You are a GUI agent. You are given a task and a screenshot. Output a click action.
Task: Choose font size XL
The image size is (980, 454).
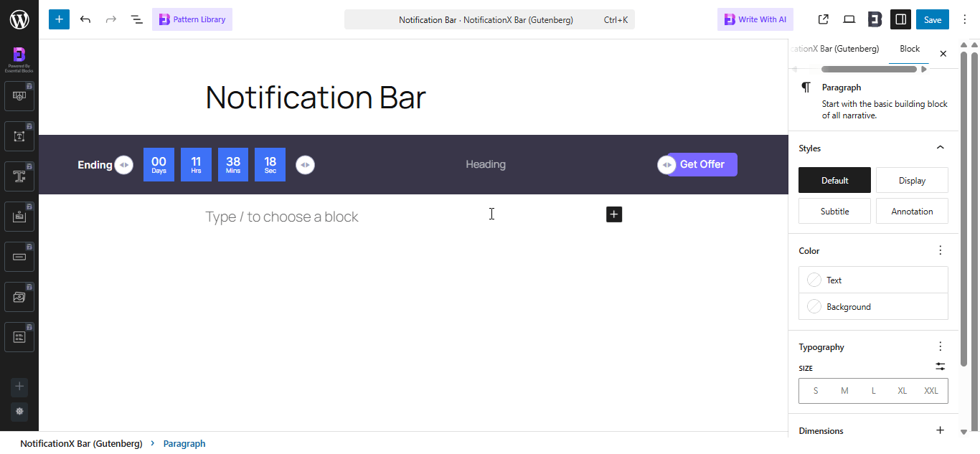(x=903, y=391)
